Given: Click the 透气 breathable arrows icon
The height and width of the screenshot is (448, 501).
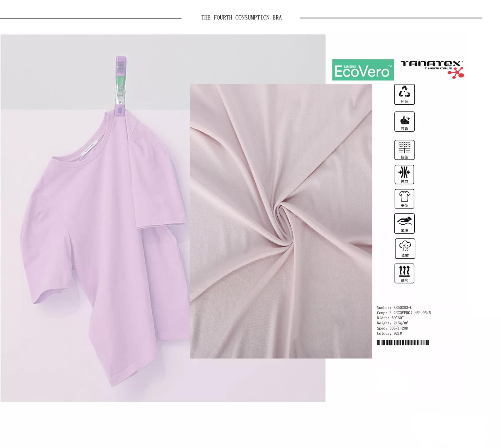Looking at the screenshot, I should pos(404,273).
